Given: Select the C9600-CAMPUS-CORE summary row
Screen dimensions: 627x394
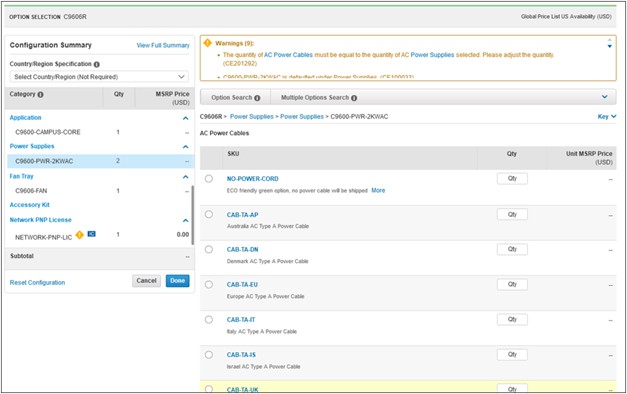Looking at the screenshot, I should (101, 132).
